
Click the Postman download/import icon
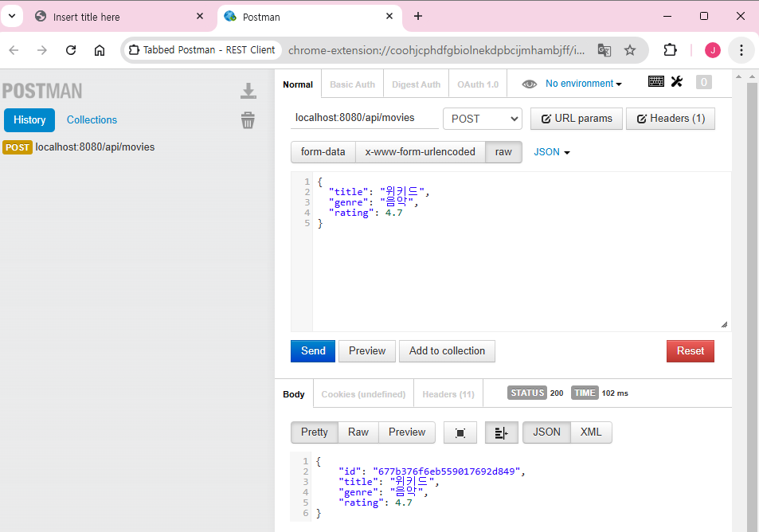tap(248, 91)
